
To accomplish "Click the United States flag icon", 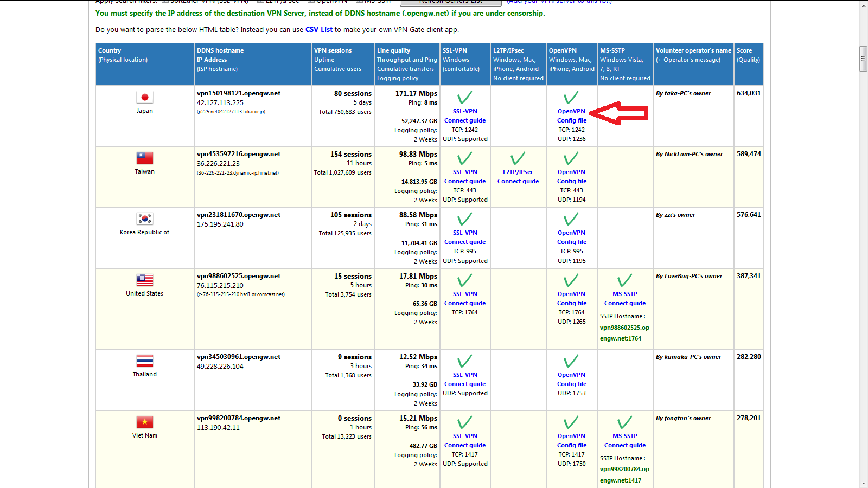I will point(145,280).
